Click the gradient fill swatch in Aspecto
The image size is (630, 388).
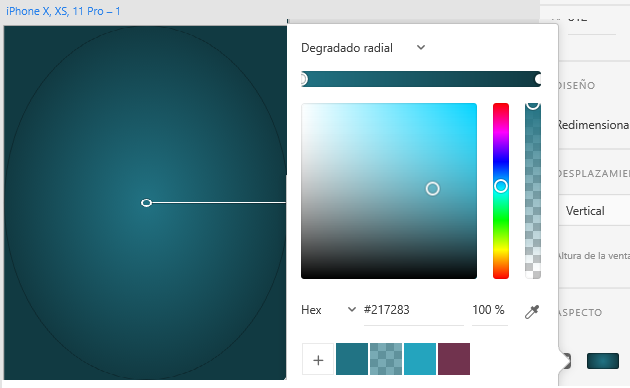tap(603, 361)
